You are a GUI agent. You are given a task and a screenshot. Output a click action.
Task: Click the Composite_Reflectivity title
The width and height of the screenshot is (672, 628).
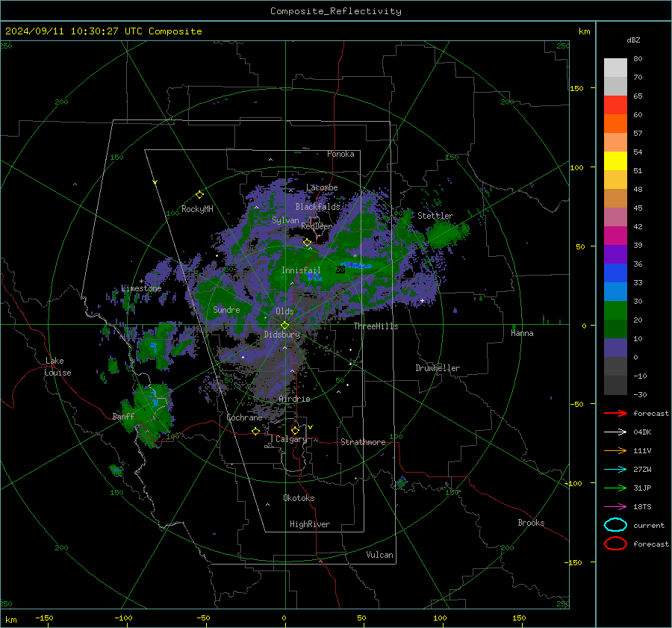pyautogui.click(x=336, y=11)
